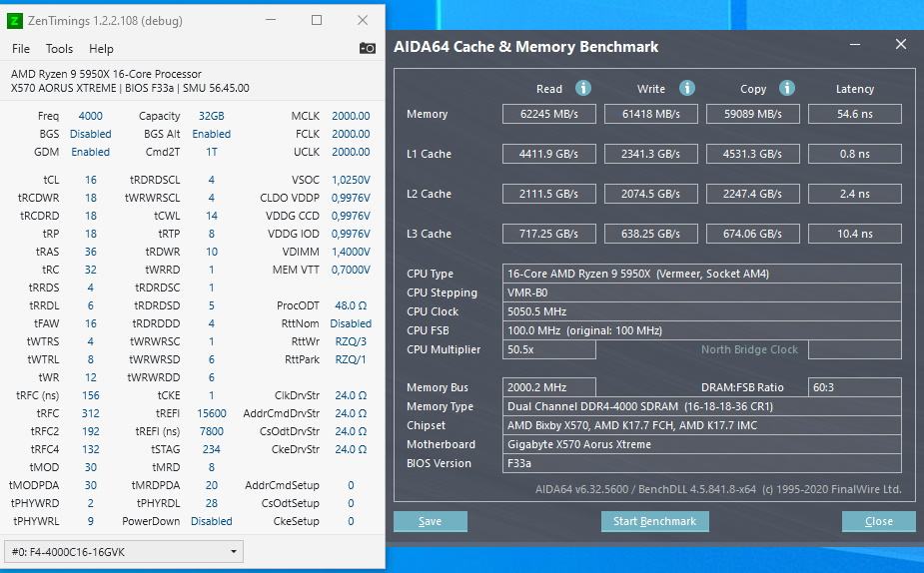Screen dimensions: 924x573
Task: Click the Memory Read field 62245 MB/s
Action: click(549, 114)
